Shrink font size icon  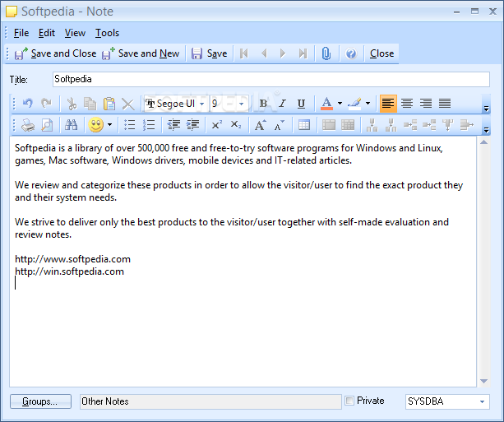[279, 125]
